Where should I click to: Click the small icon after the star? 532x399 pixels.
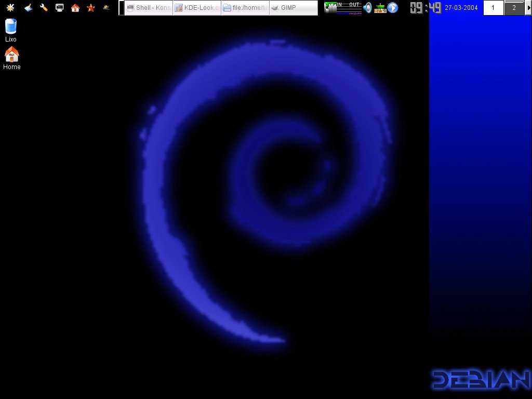[106, 7]
